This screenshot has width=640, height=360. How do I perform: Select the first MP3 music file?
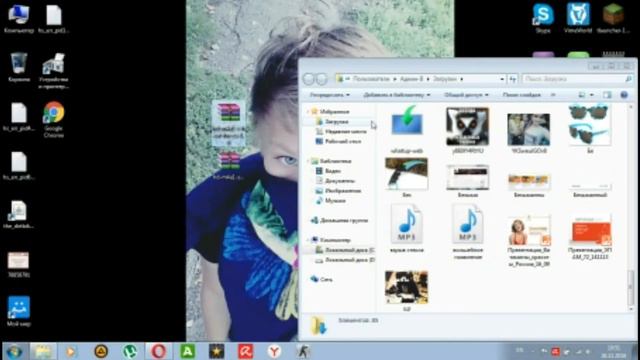point(407,229)
